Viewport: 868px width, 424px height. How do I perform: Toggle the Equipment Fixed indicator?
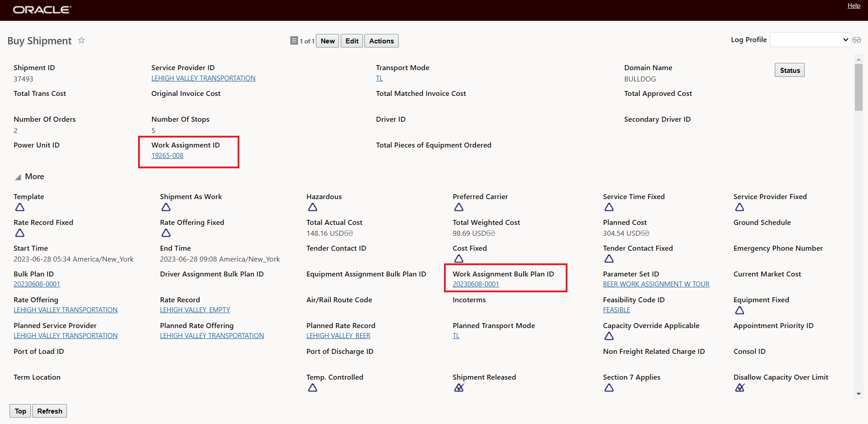click(739, 310)
